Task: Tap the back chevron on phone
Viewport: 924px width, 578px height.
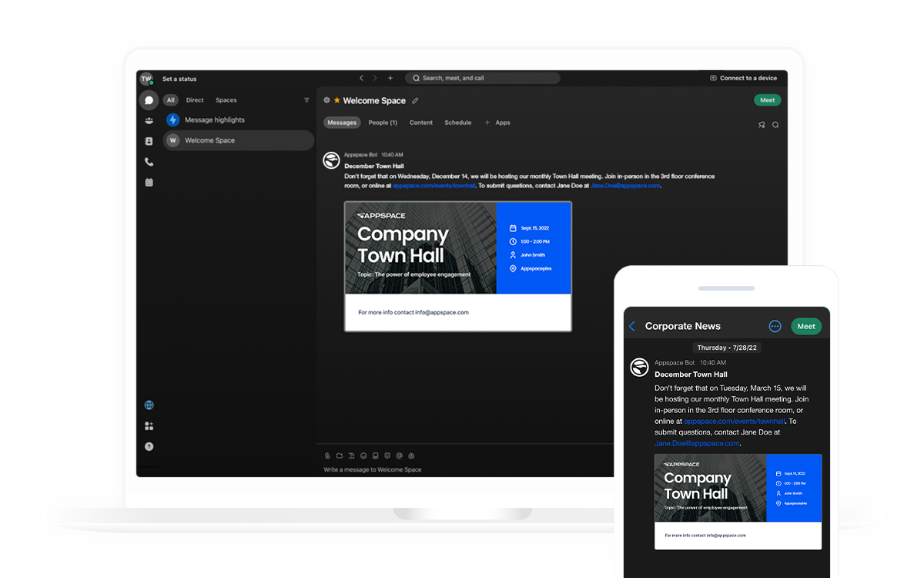Action: (x=632, y=326)
